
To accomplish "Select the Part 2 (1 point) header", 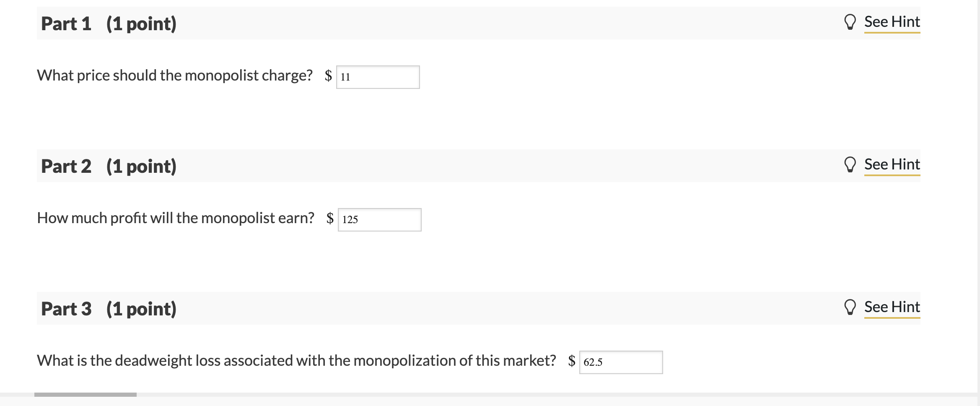I will point(109,166).
